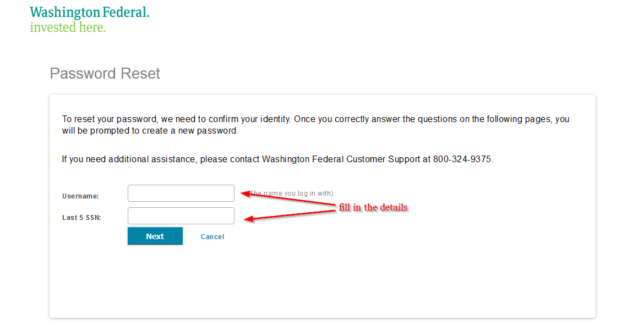
Task: Click the support phone number 800-324-9375
Action: click(x=462, y=159)
